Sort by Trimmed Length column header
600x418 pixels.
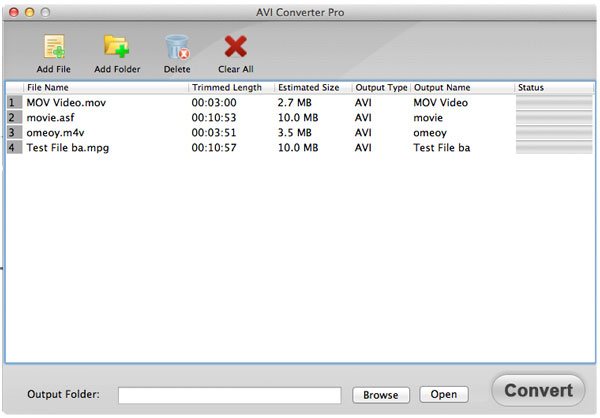[232, 88]
